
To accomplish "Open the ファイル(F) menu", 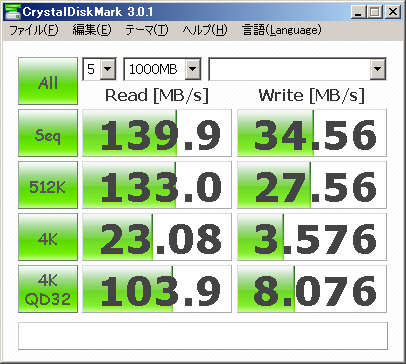I will 34,30.
